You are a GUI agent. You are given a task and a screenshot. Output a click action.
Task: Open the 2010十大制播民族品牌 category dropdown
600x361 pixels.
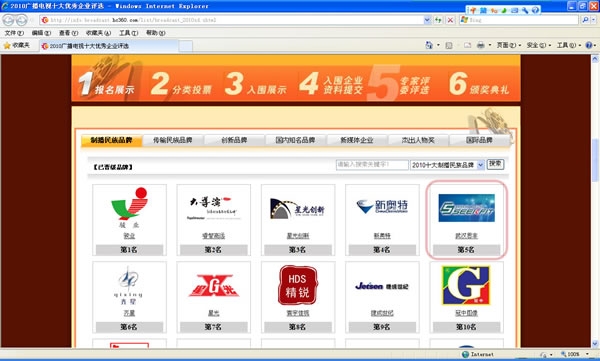click(x=447, y=165)
